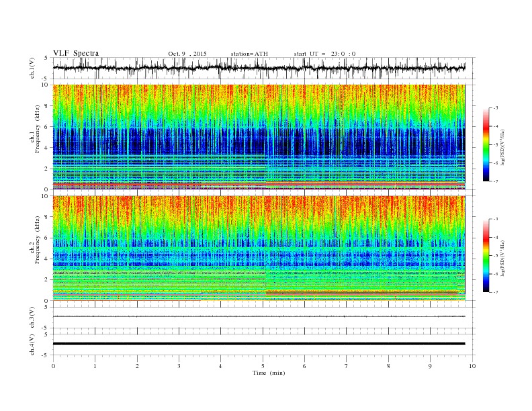
Task: Select the "start UT = 23:0 :0" header text
Action: pyautogui.click(x=324, y=54)
